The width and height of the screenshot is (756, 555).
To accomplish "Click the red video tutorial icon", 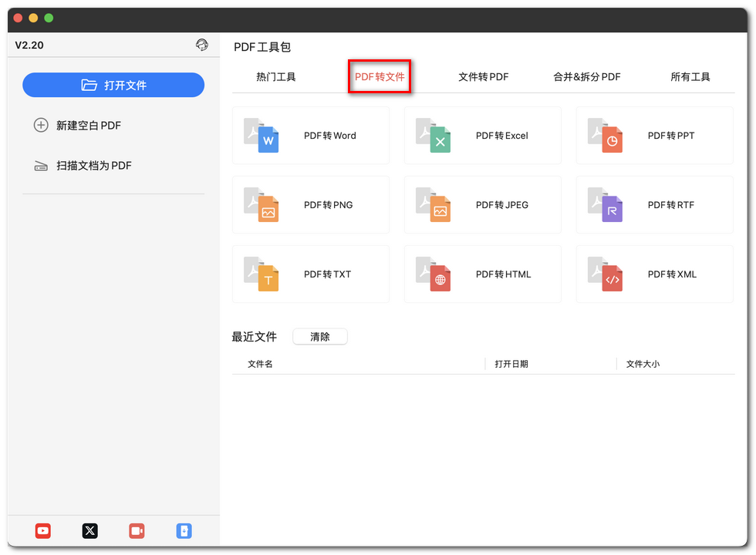I will click(137, 531).
